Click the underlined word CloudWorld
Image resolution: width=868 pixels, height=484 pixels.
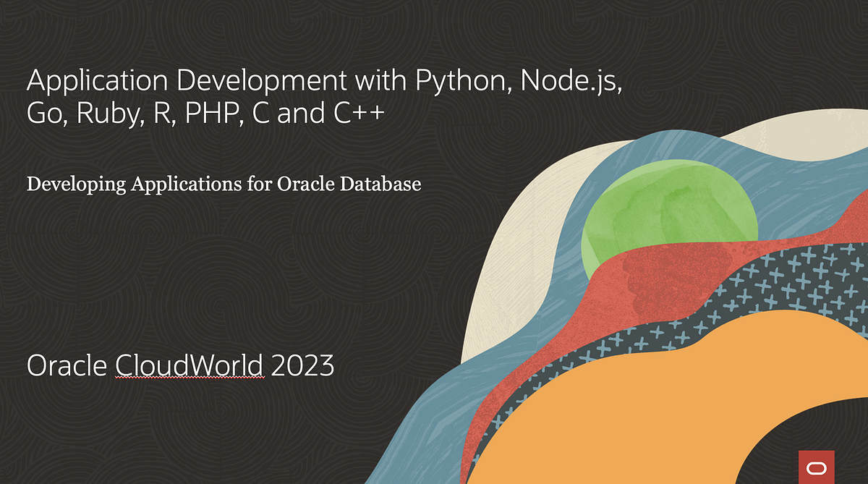coord(189,366)
